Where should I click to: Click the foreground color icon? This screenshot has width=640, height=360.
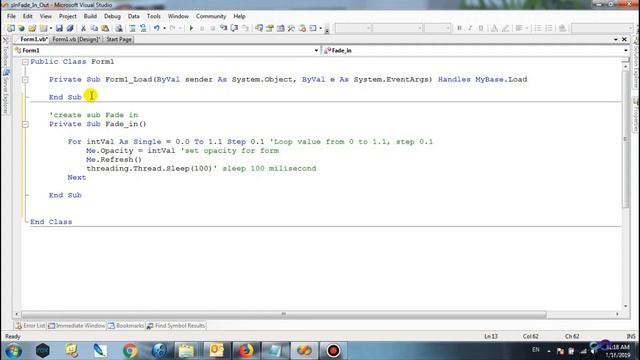point(494,28)
